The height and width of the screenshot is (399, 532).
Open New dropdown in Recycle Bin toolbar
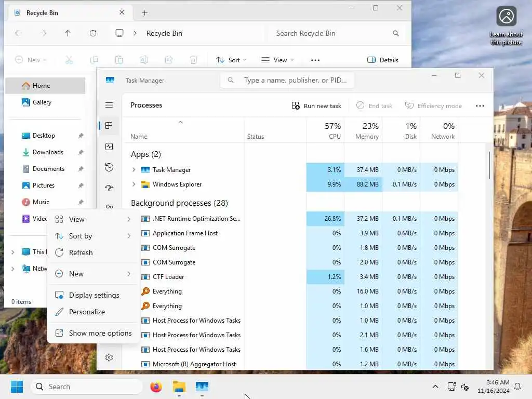tap(31, 60)
